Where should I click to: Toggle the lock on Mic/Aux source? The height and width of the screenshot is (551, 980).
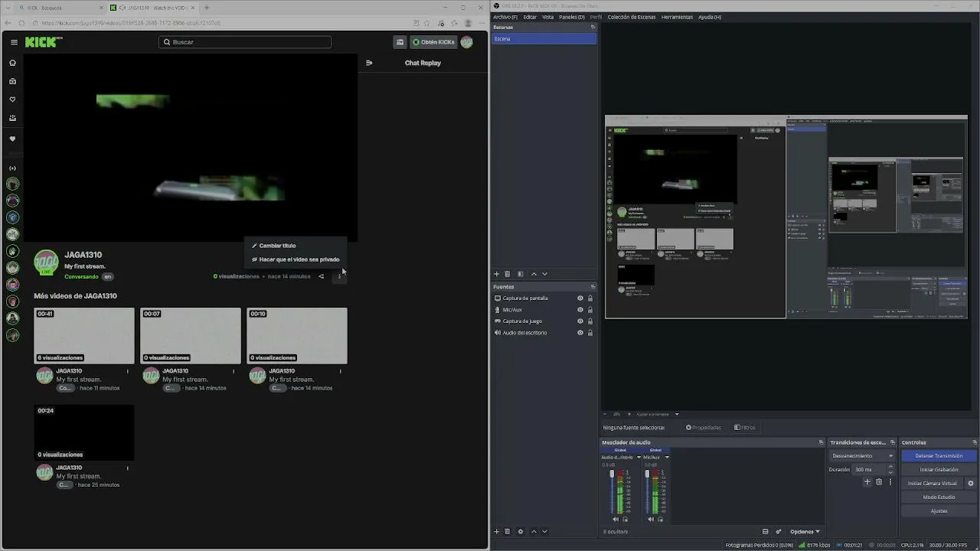click(x=590, y=310)
